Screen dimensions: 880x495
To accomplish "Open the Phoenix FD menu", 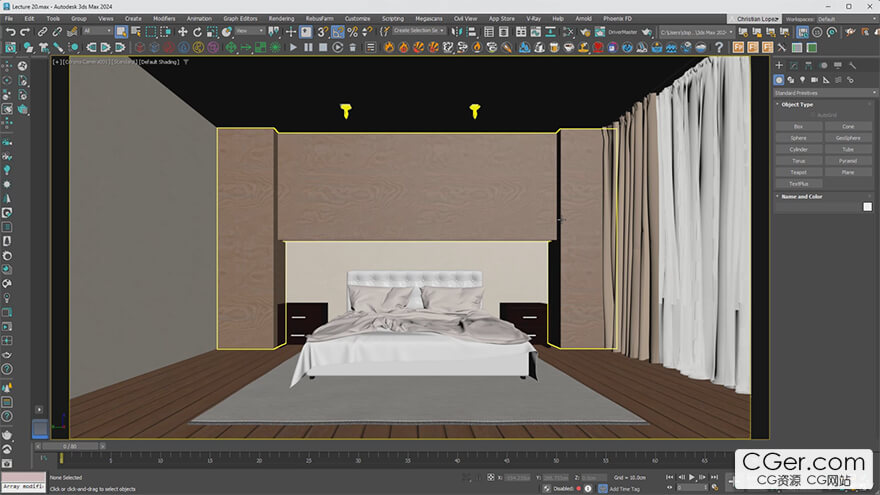I will [x=617, y=19].
